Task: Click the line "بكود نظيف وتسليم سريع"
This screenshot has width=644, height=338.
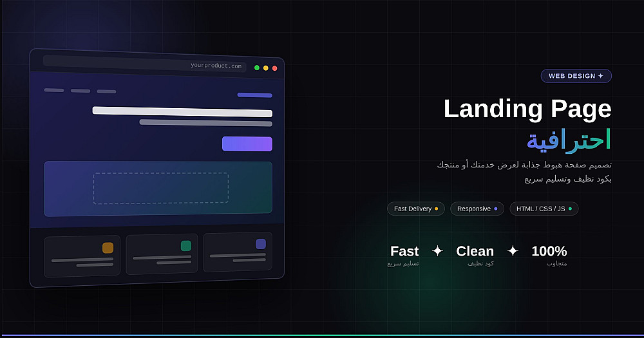Action: tap(568, 179)
